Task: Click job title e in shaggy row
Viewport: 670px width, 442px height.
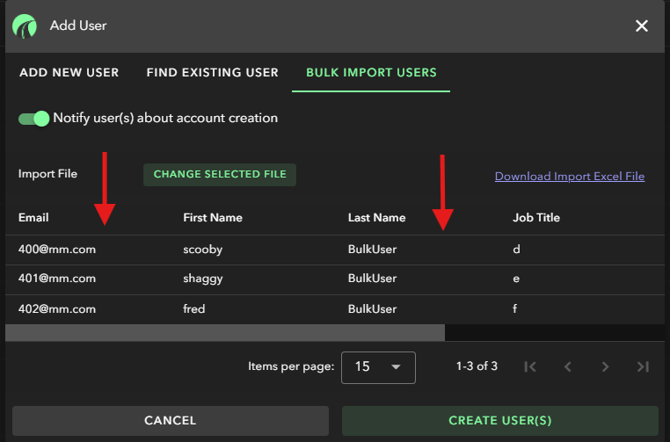Action: tap(516, 279)
